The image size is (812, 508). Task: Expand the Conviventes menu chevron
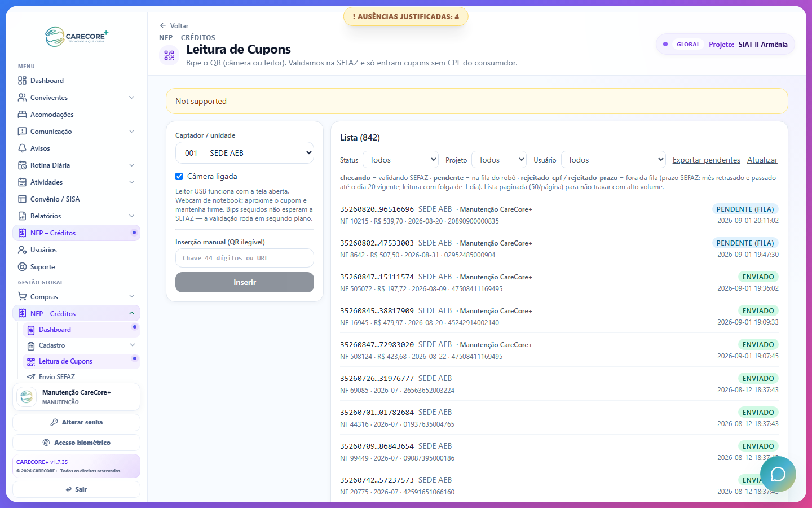click(132, 98)
